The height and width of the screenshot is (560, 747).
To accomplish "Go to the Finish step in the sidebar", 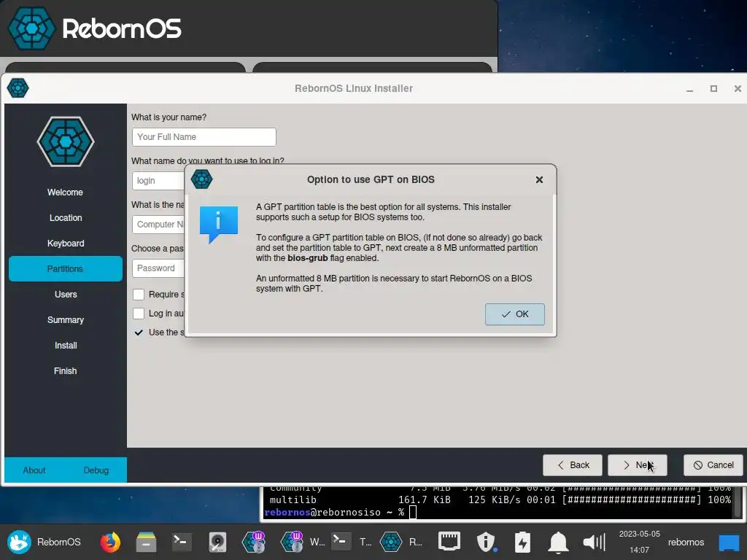I will pos(65,371).
